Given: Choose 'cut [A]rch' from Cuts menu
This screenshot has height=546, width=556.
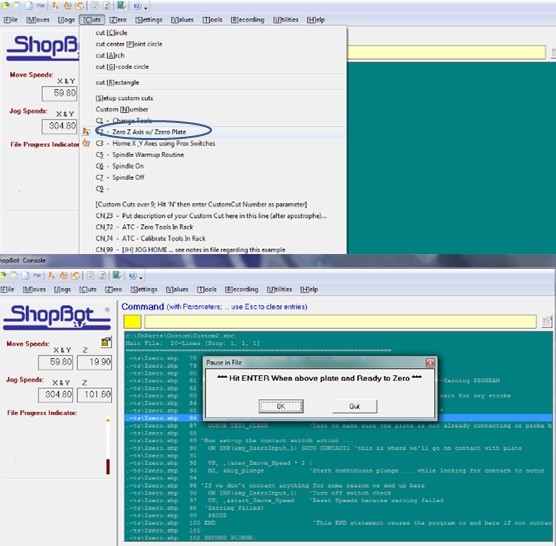Looking at the screenshot, I should click(x=110, y=55).
